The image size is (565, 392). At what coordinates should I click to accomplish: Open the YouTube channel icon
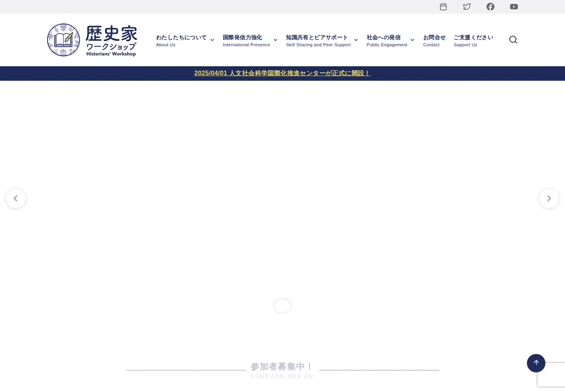(x=514, y=7)
